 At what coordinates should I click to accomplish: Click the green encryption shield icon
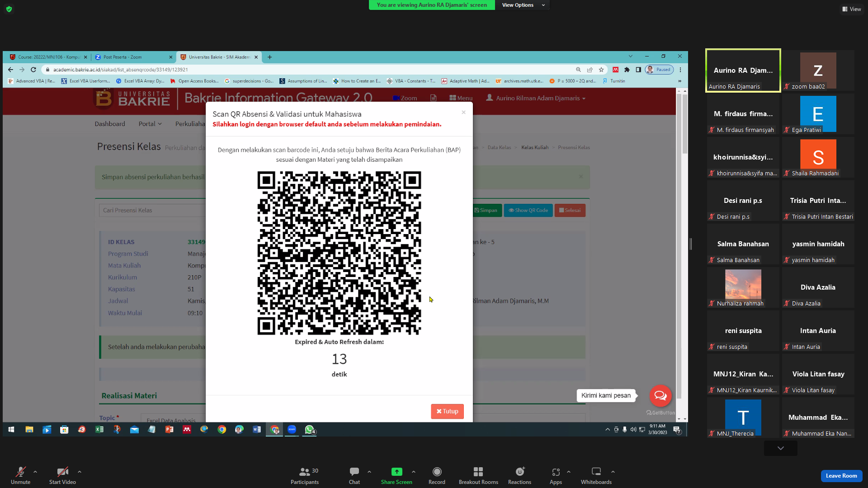9,9
